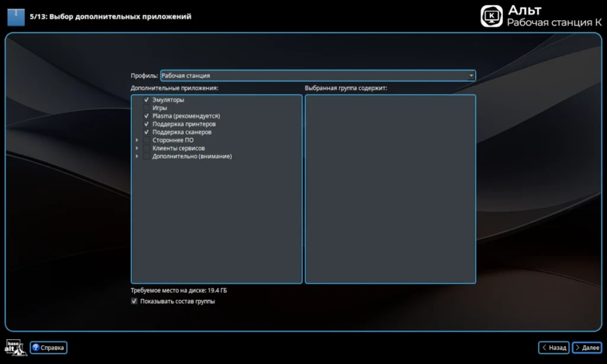Check the Стороннее ПО checkbox
The height and width of the screenshot is (364, 607).
click(146, 140)
